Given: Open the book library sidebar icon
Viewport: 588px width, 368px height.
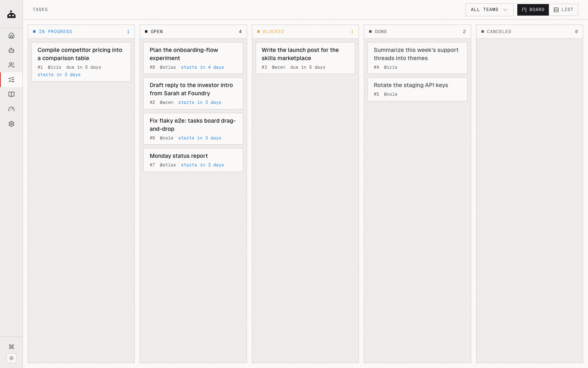Looking at the screenshot, I should point(11,94).
